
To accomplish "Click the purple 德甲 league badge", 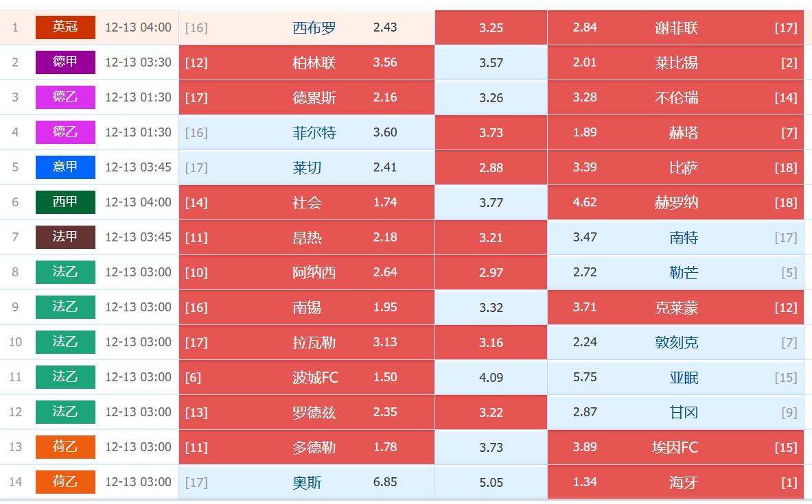I will pos(65,62).
